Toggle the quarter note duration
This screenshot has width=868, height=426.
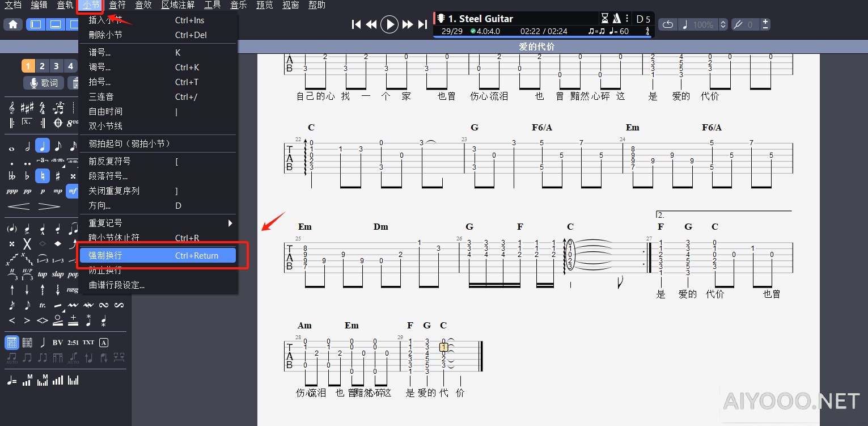tap(43, 146)
